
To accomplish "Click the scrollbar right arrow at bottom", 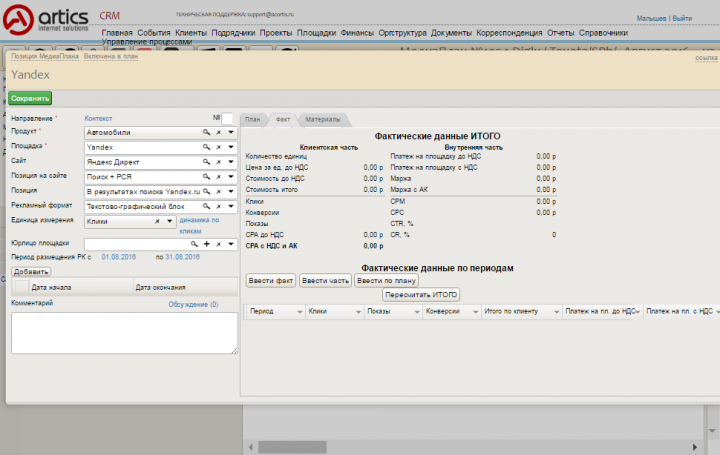I will [x=695, y=447].
